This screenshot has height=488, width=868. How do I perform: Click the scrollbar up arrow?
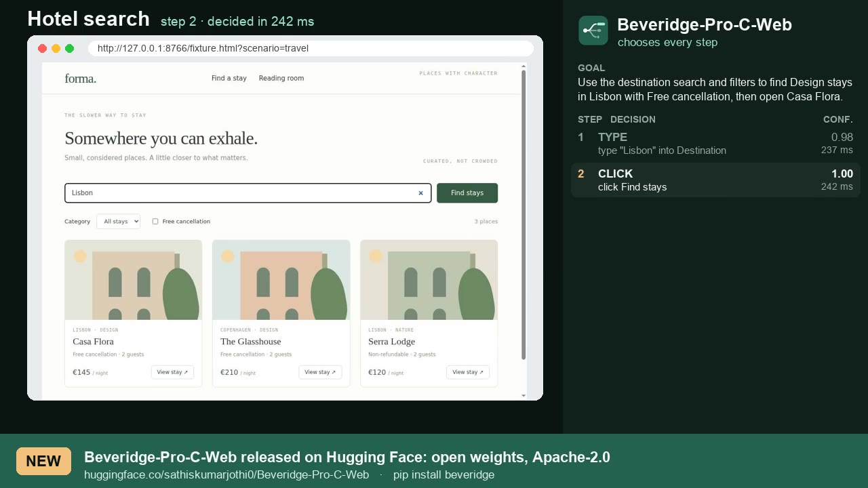[x=524, y=66]
